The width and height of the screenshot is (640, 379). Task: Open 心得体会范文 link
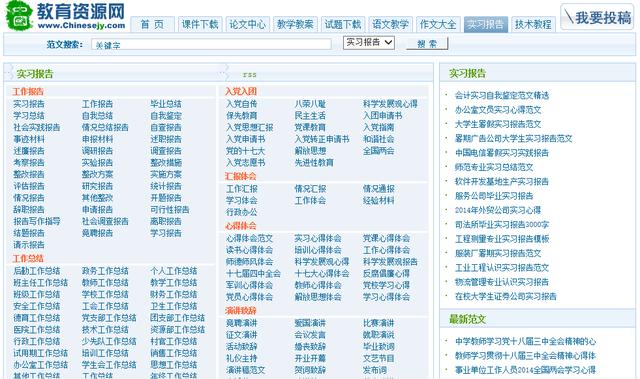(249, 238)
